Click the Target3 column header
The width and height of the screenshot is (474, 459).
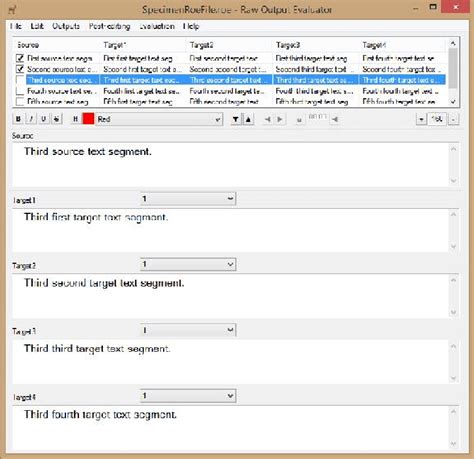[316, 45]
